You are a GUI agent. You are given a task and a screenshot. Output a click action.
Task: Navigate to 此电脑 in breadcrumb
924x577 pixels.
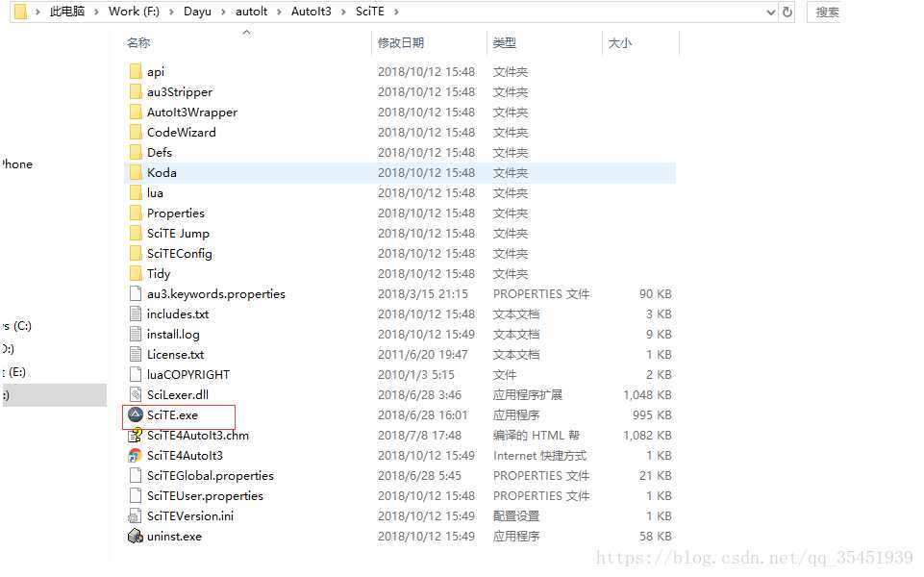[67, 12]
